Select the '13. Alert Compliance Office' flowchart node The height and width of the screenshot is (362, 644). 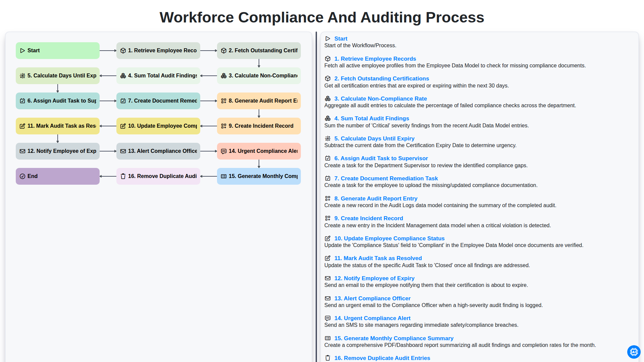(158, 151)
